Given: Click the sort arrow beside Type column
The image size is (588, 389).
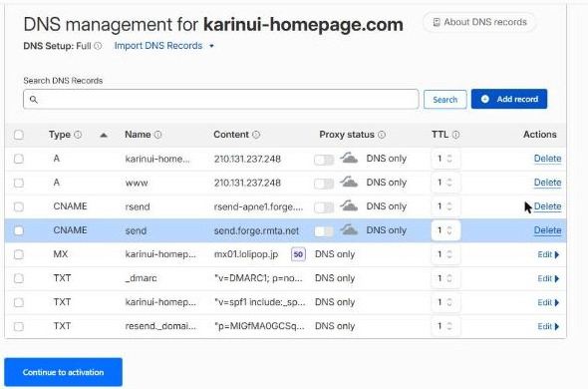Looking at the screenshot, I should point(104,135).
